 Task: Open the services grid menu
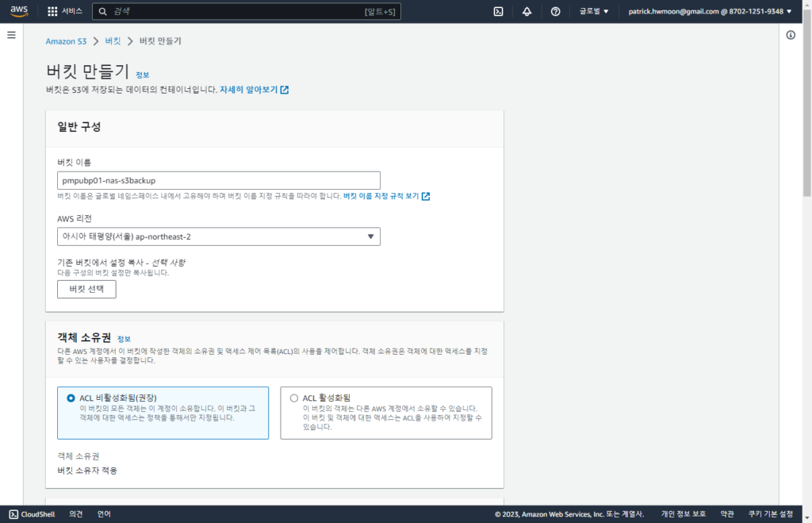tap(52, 11)
